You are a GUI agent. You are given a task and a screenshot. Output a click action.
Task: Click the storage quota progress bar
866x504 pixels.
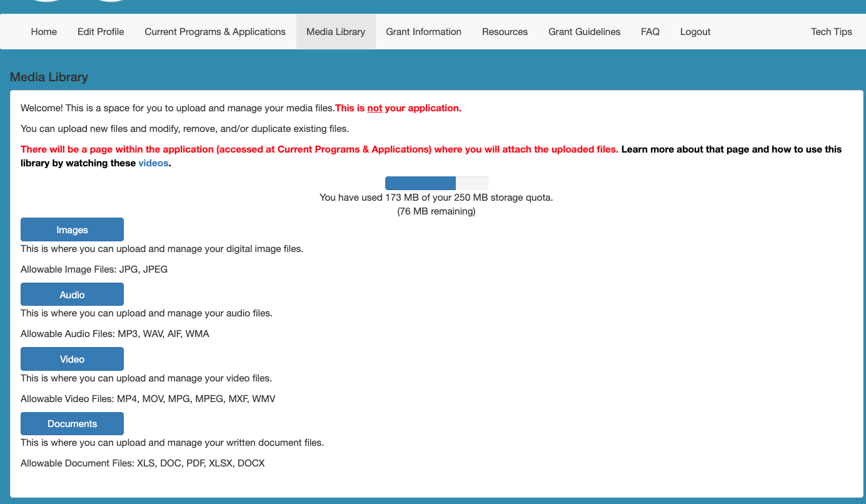436,183
